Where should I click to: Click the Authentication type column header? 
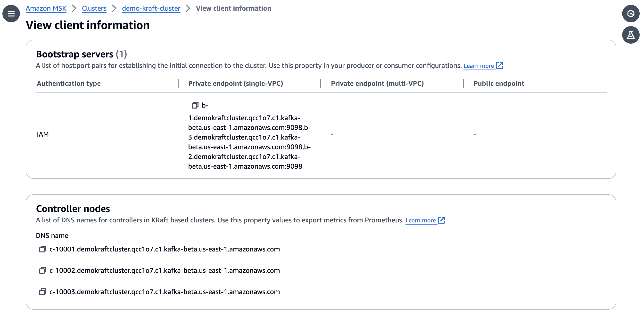[x=69, y=83]
